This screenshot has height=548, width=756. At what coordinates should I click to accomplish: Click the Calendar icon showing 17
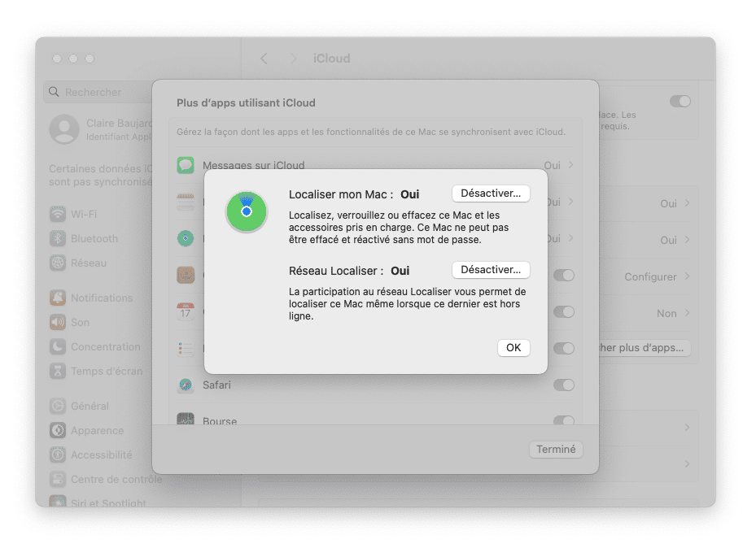coord(186,311)
